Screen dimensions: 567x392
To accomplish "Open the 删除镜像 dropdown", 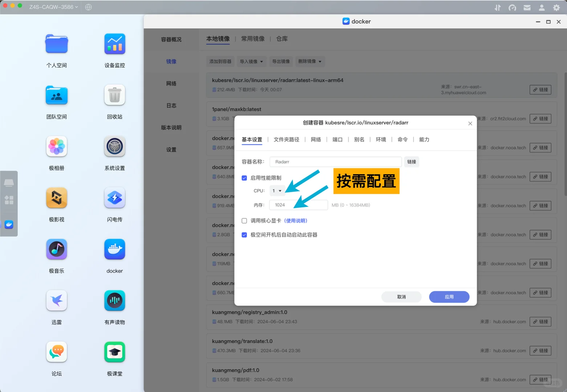I will (309, 61).
